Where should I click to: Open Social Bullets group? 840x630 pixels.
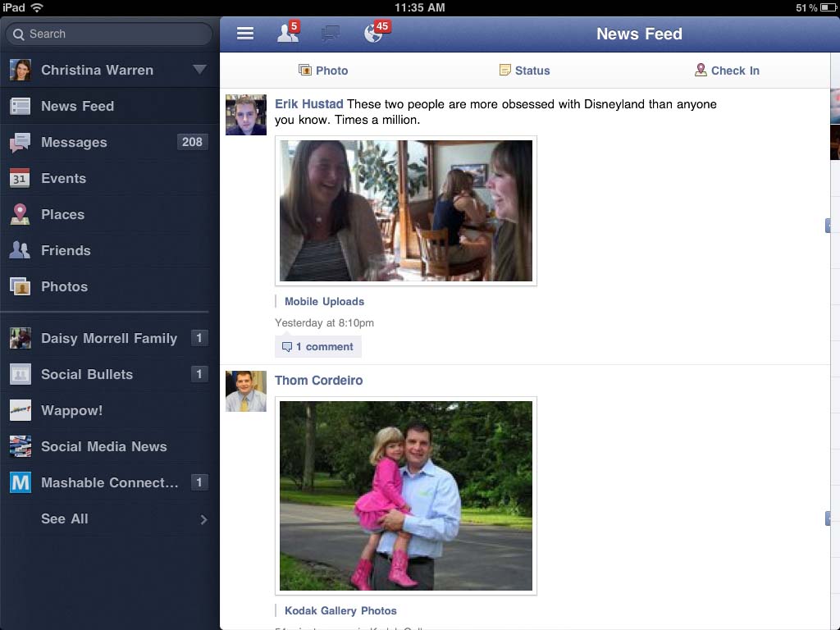point(109,374)
